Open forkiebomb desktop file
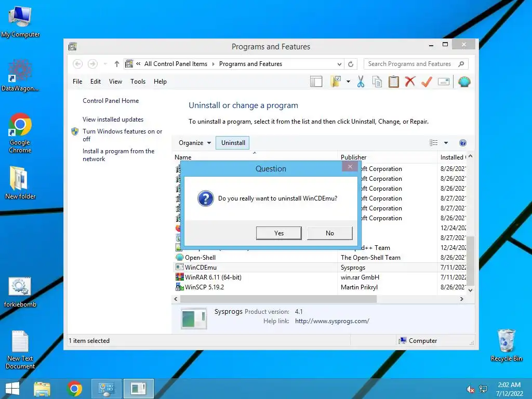This screenshot has width=532, height=399. (20, 292)
